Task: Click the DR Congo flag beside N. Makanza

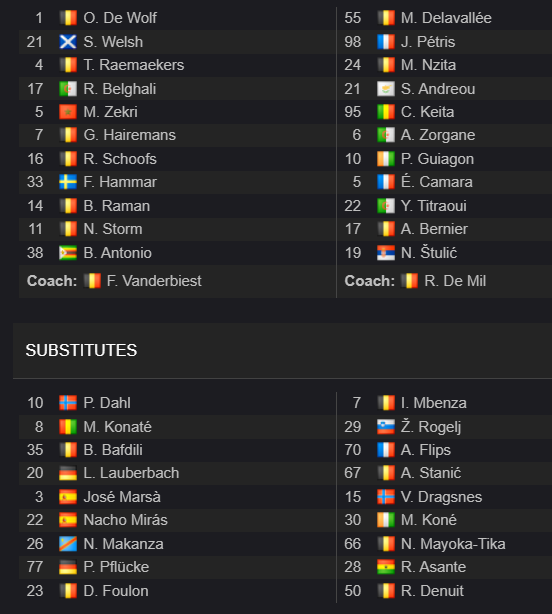Action: click(x=68, y=544)
